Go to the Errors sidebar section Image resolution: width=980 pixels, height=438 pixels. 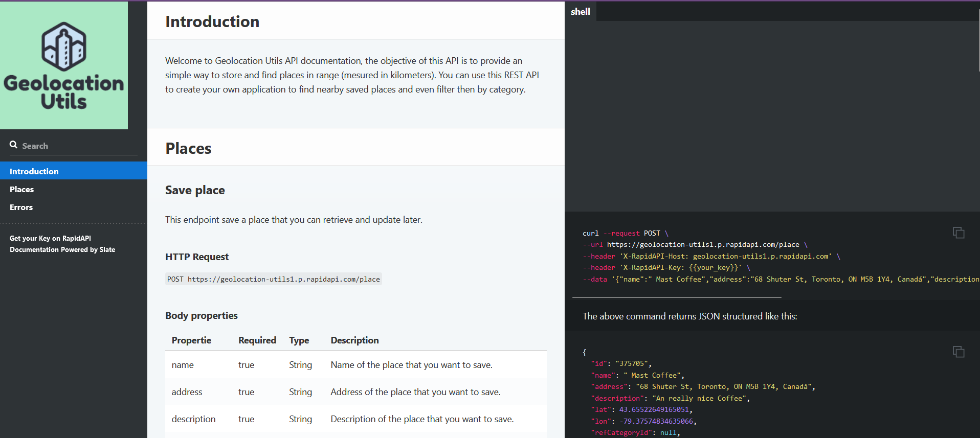tap(74, 207)
